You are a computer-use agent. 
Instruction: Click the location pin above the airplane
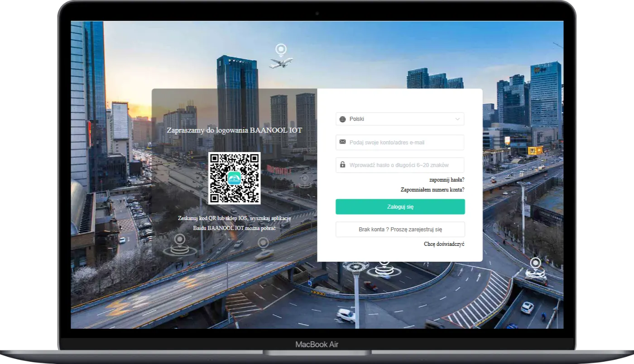(x=281, y=49)
